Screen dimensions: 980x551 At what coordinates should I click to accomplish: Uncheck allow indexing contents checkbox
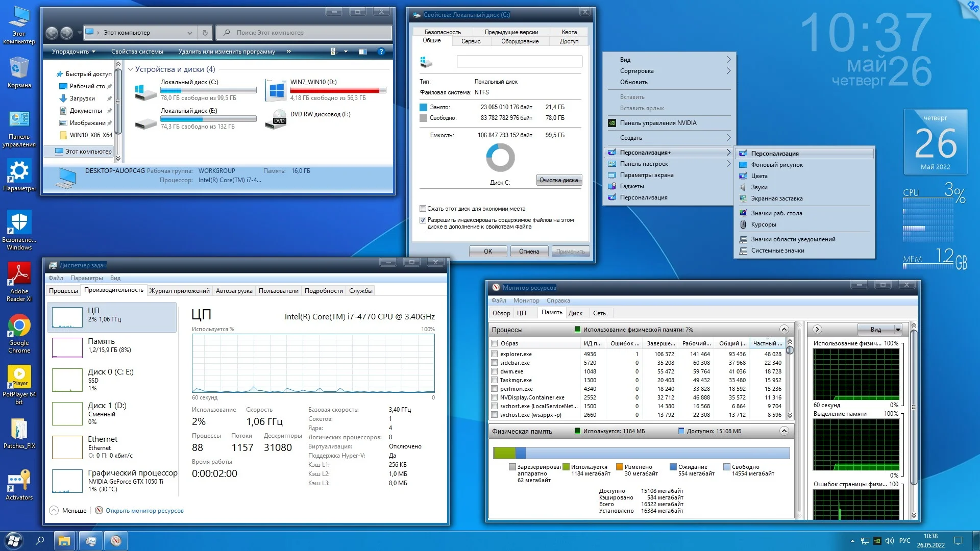(423, 220)
